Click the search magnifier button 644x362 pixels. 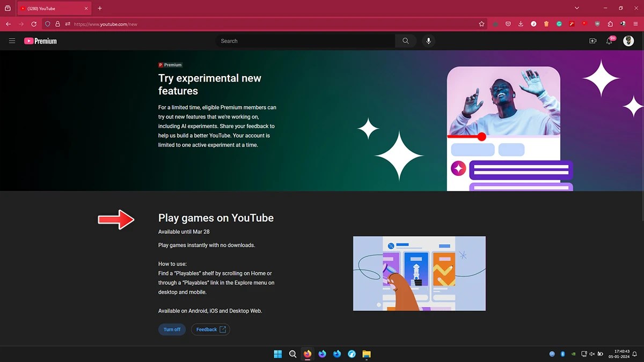pyautogui.click(x=406, y=41)
